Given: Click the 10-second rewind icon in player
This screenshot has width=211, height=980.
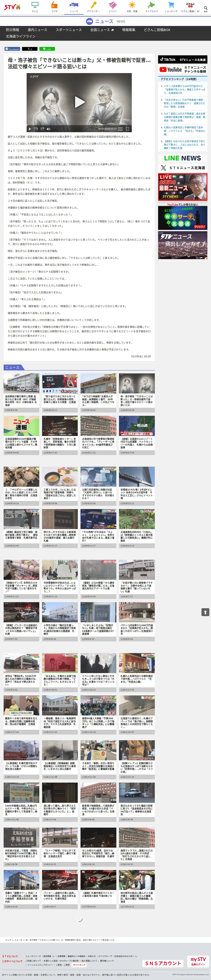Looking at the screenshot, I should pyautogui.click(x=36, y=129).
